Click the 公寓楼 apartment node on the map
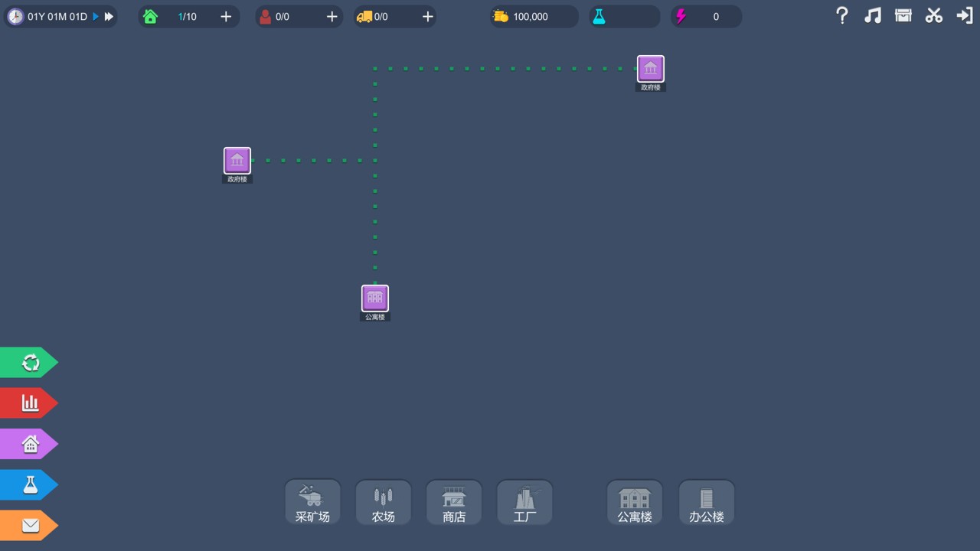The height and width of the screenshot is (551, 980). pos(375,298)
